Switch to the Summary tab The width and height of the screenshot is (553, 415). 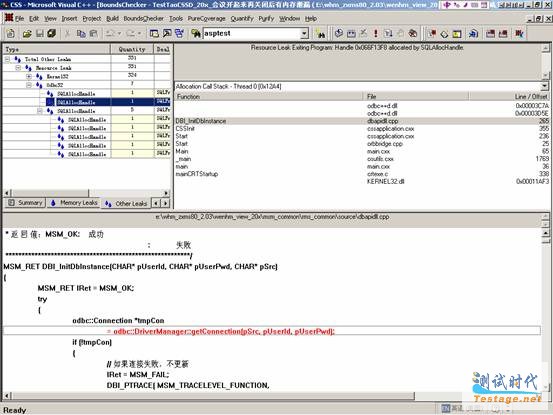tap(25, 203)
